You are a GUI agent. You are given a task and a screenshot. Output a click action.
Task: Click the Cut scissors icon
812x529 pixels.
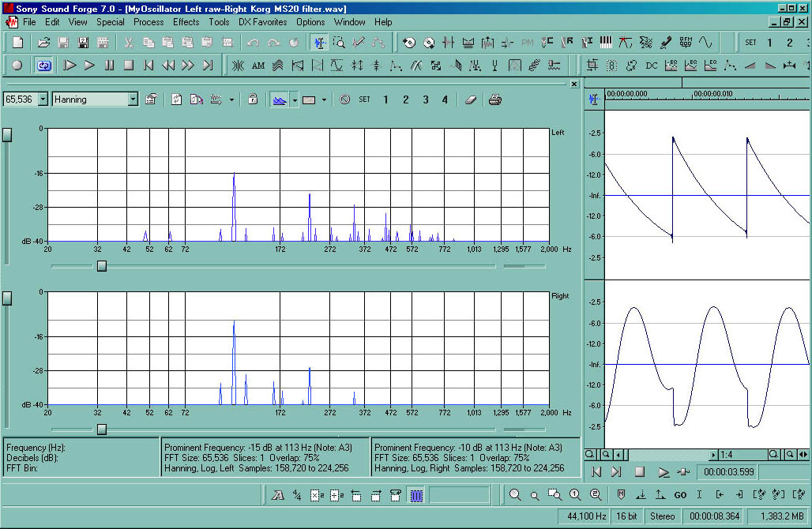[129, 43]
